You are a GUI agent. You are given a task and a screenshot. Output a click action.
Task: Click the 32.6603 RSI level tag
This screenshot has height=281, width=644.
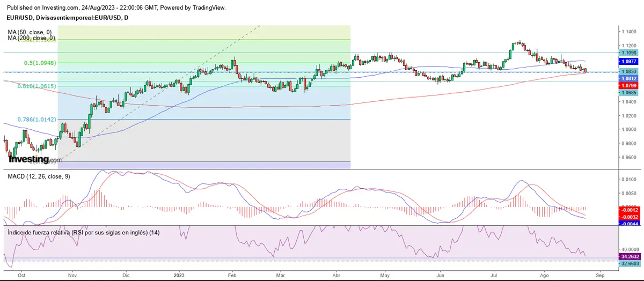(629, 264)
